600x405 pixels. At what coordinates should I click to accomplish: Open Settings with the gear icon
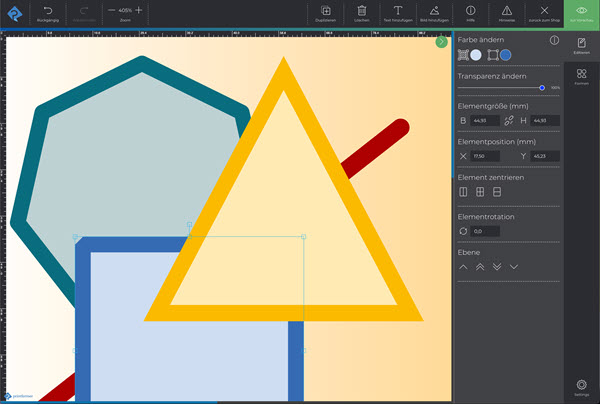(x=582, y=387)
